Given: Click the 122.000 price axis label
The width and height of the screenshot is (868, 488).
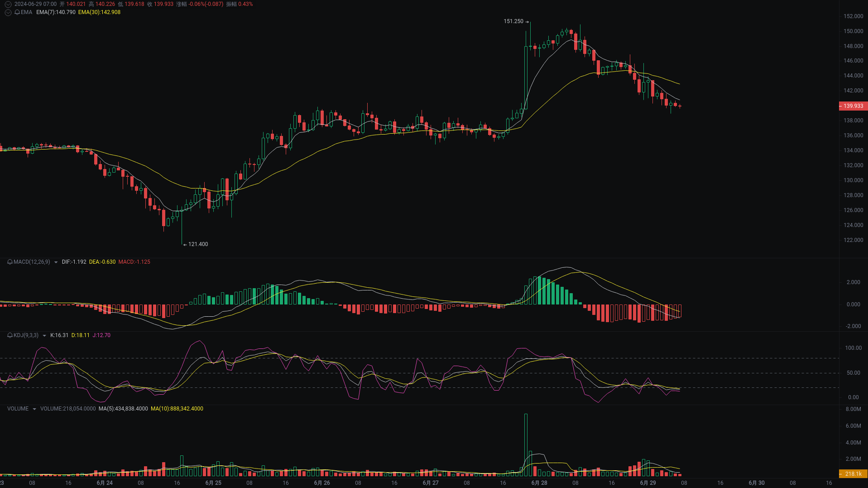Looking at the screenshot, I should coord(853,240).
